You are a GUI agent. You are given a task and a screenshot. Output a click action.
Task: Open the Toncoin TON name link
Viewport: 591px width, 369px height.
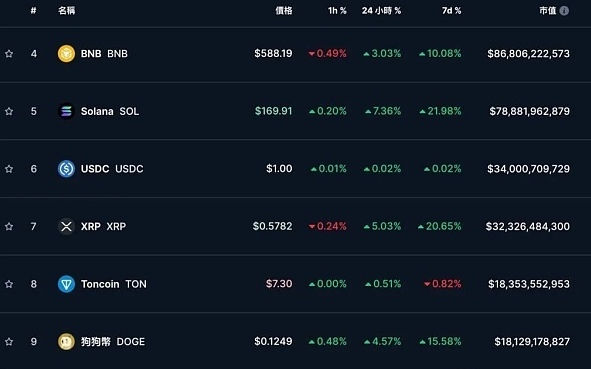click(113, 284)
